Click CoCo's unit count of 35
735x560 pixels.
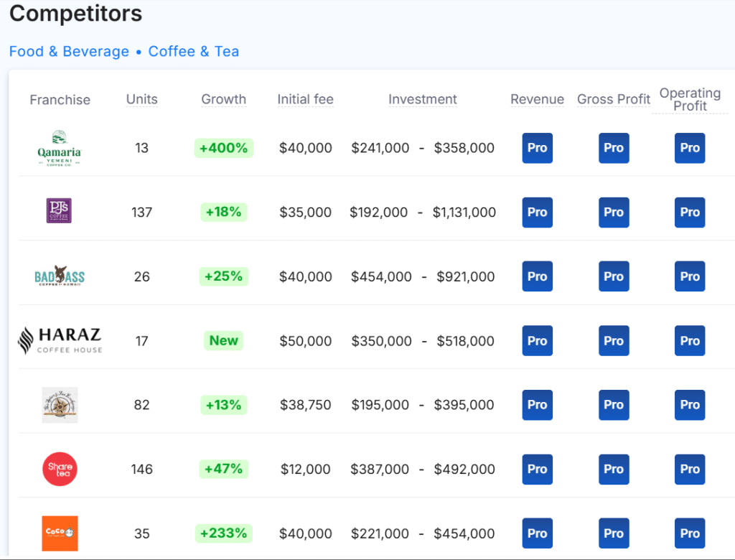click(142, 533)
